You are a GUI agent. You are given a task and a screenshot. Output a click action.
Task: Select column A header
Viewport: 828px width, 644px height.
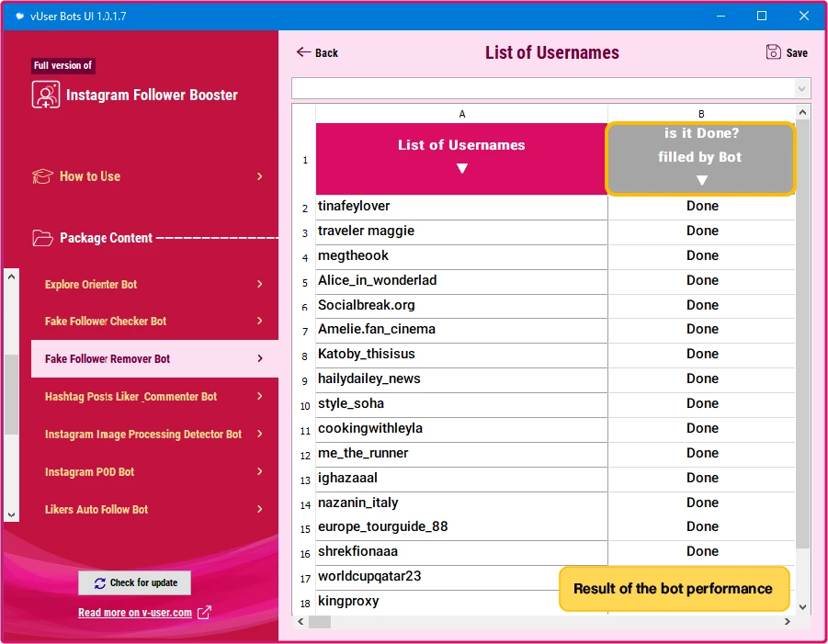[461, 114]
